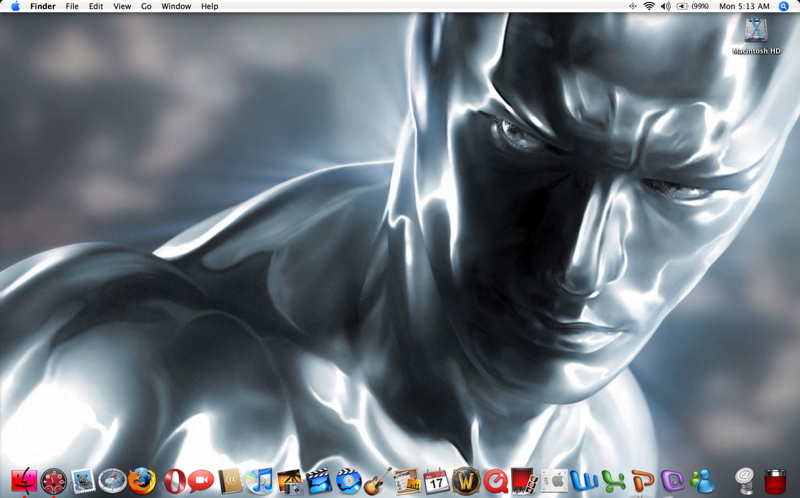Open Firefox from the Dock
The height and width of the screenshot is (498, 800).
tap(141, 481)
